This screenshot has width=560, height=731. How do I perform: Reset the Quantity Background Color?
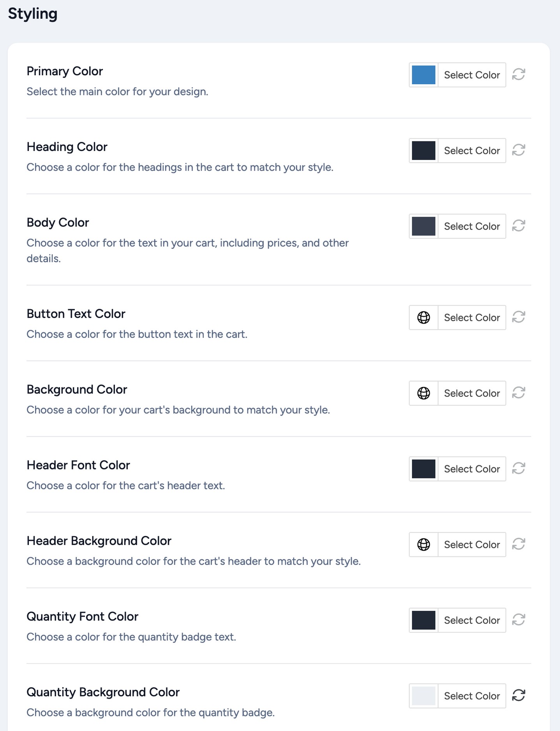(x=519, y=695)
